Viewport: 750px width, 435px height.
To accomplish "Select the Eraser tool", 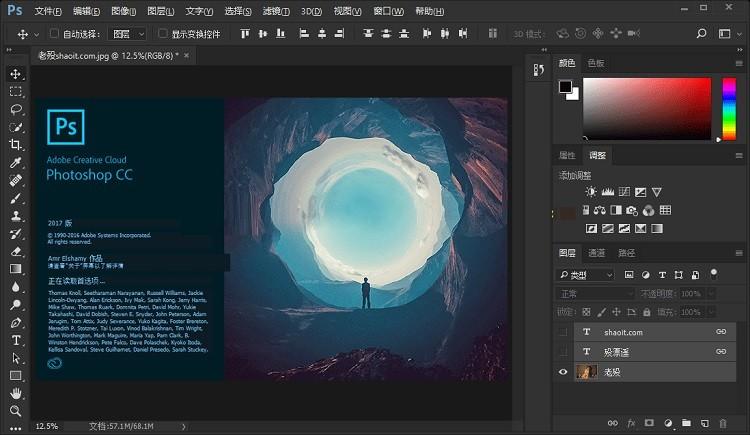I will pyautogui.click(x=15, y=251).
